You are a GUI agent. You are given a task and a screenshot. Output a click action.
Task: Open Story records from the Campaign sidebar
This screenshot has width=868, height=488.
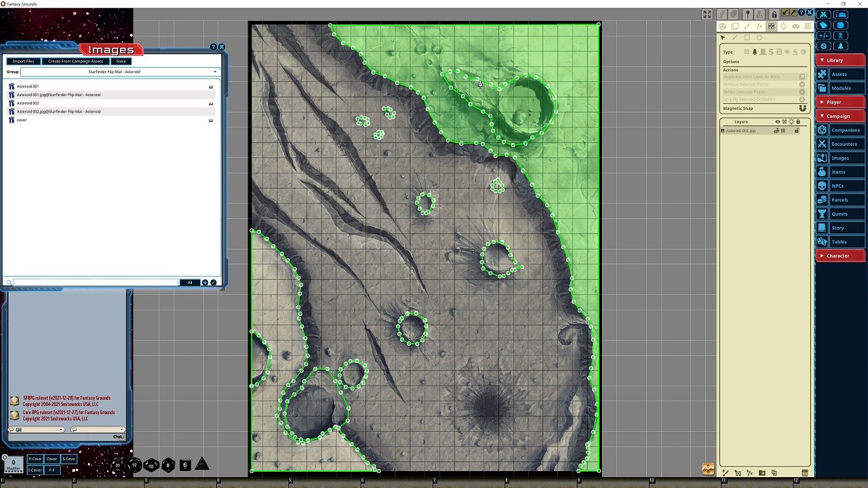point(840,227)
